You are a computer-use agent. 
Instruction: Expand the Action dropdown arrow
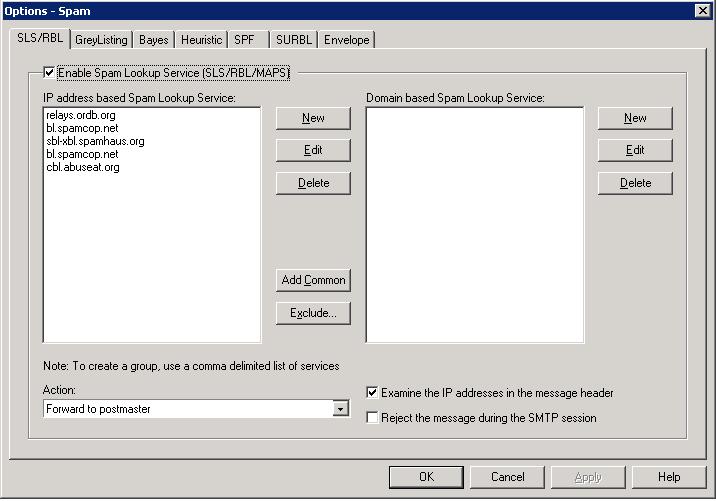341,409
